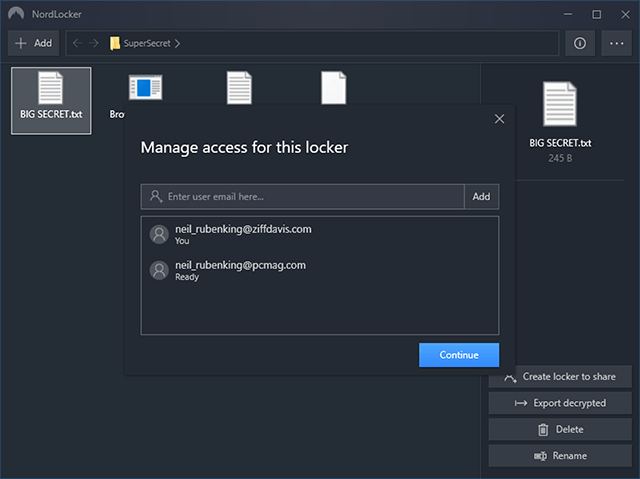Viewport: 640px width, 479px height.
Task: Open the three-dot more options menu
Action: (616, 43)
